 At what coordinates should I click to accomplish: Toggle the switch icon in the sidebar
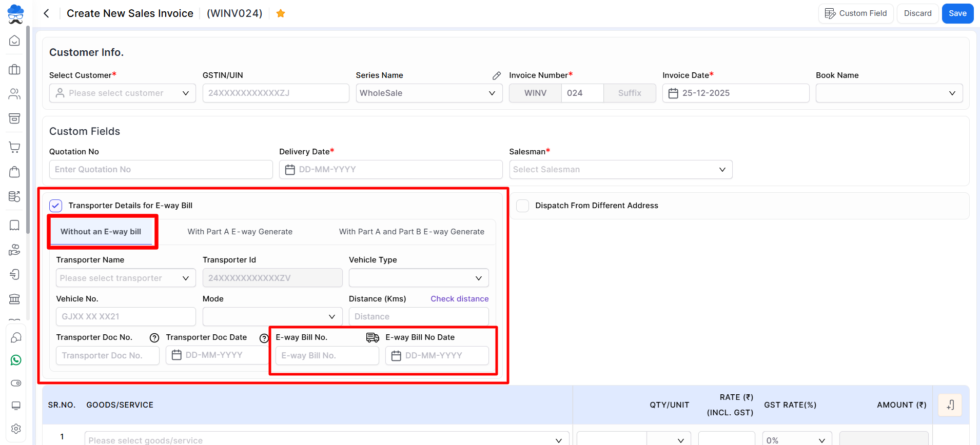[x=15, y=383]
